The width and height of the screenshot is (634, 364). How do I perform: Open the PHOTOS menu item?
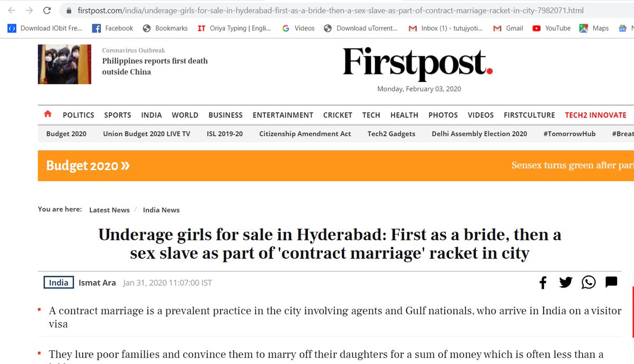pyautogui.click(x=443, y=115)
